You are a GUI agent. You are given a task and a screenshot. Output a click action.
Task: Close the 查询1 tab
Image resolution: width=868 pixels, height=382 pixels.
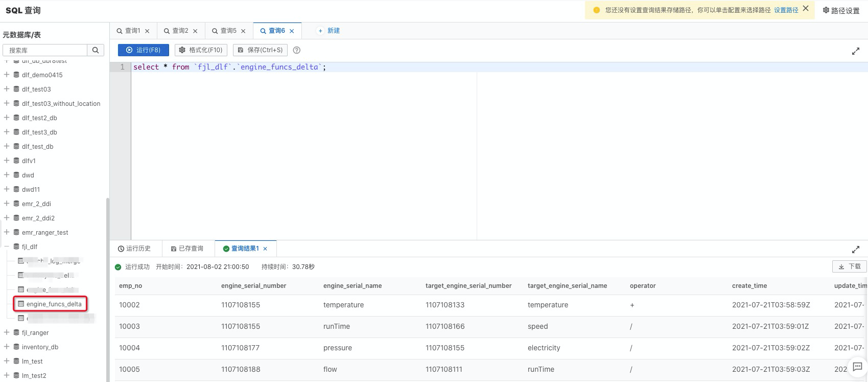pyautogui.click(x=147, y=31)
